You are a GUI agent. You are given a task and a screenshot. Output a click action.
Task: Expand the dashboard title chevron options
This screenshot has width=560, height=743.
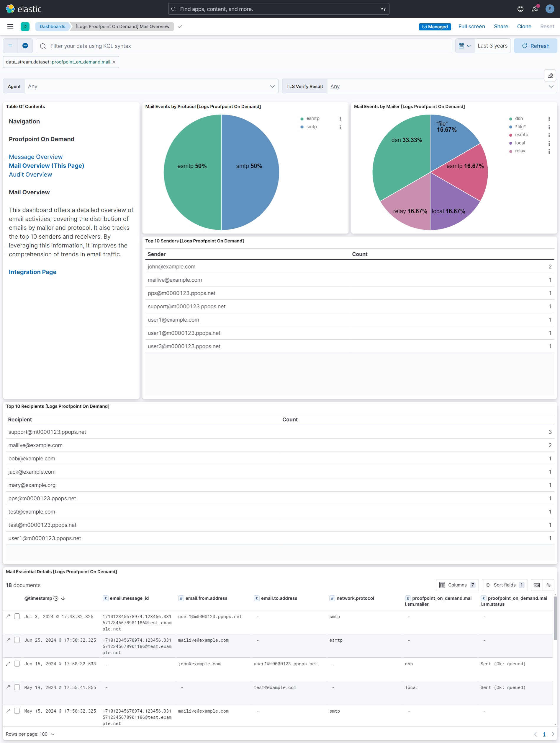click(180, 27)
